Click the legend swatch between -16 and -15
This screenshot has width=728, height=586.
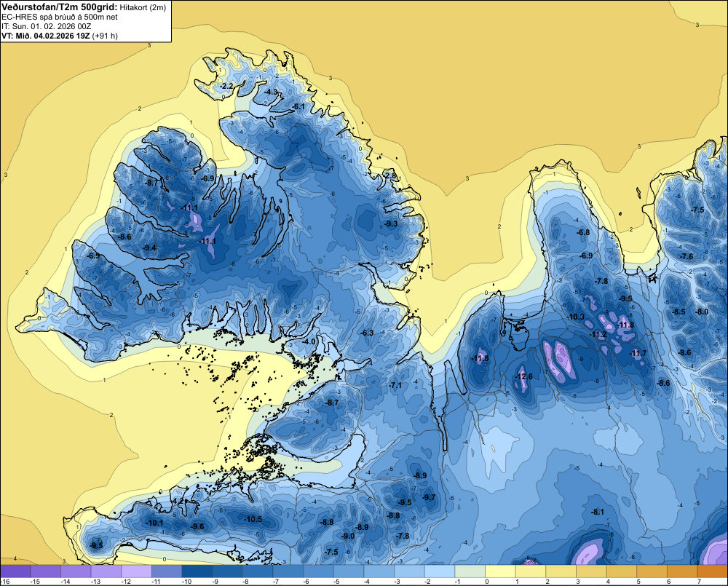coord(15,571)
